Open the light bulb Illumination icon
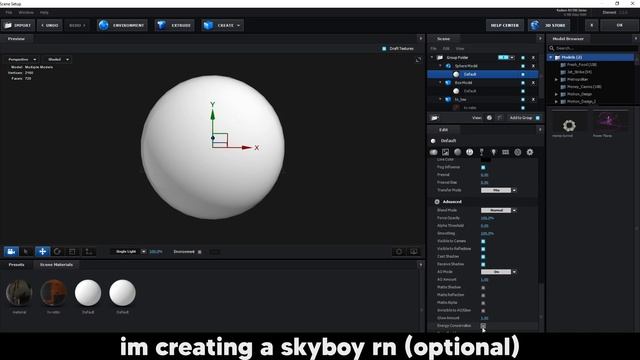 [493, 152]
